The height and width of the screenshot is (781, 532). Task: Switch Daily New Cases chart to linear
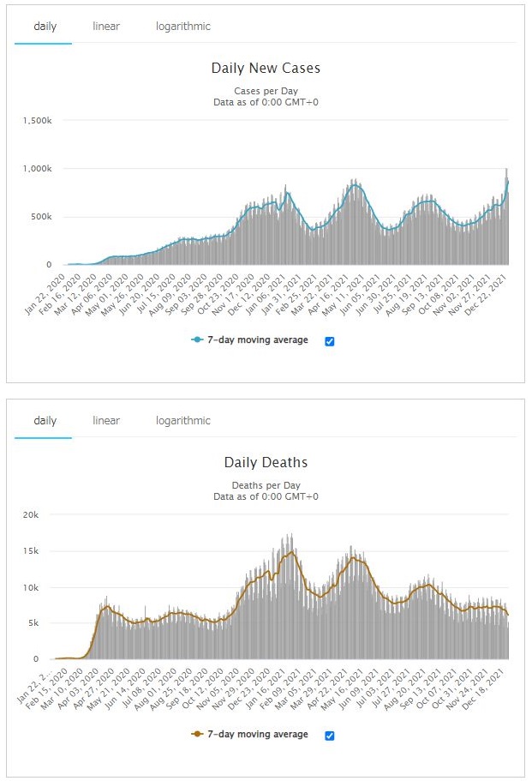tap(106, 27)
